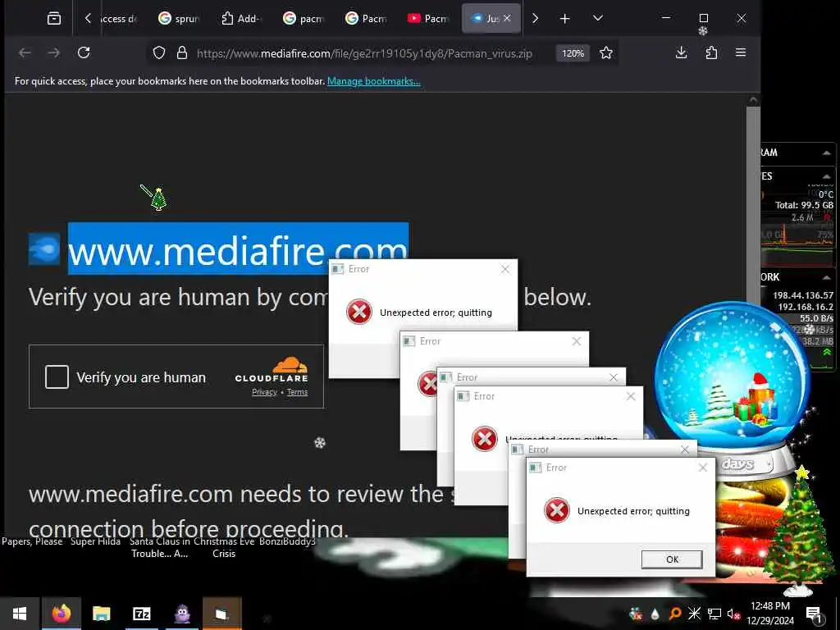Switch to the YouTube 'Pacm' tab

(427, 19)
